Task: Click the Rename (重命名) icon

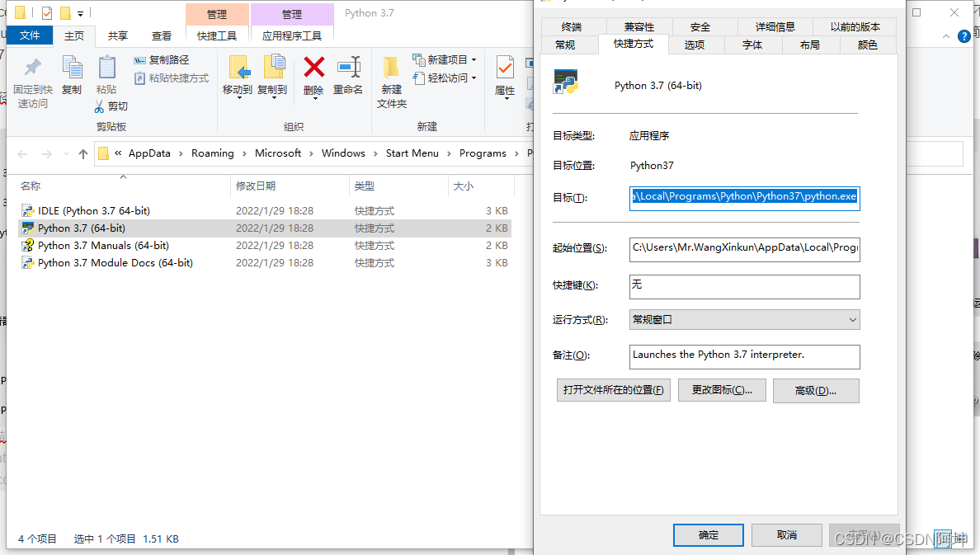Action: (348, 68)
